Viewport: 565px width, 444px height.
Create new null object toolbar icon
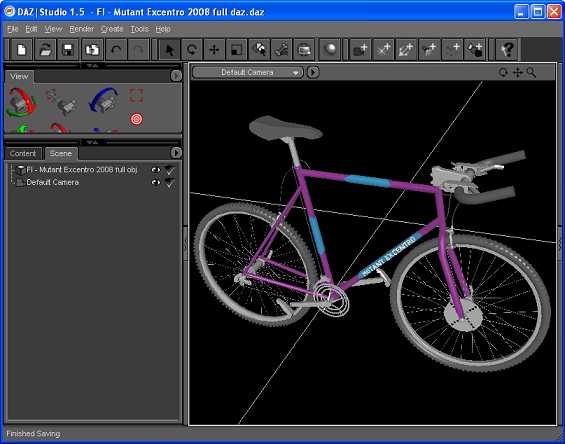(452, 49)
